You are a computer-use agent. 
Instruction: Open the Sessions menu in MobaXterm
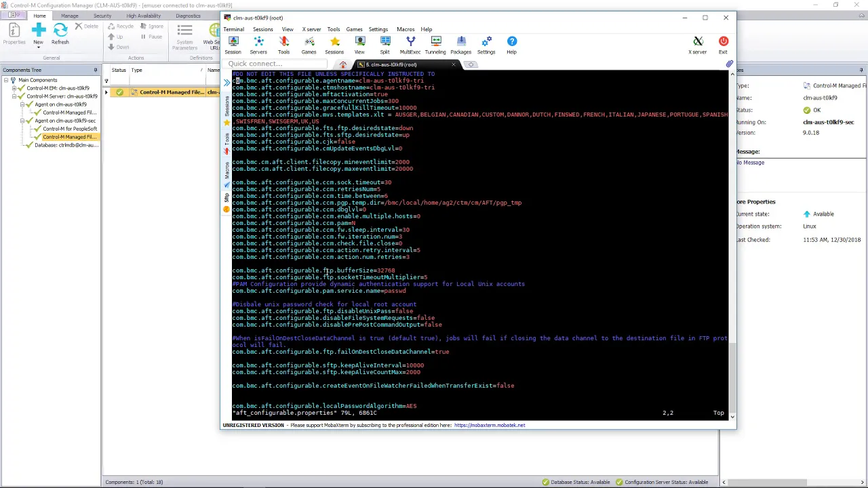coord(263,29)
